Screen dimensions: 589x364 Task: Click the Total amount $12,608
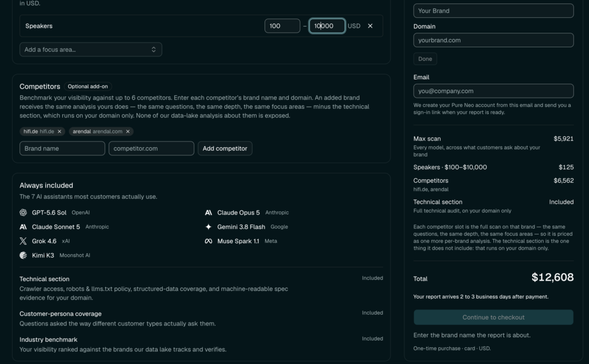(553, 278)
